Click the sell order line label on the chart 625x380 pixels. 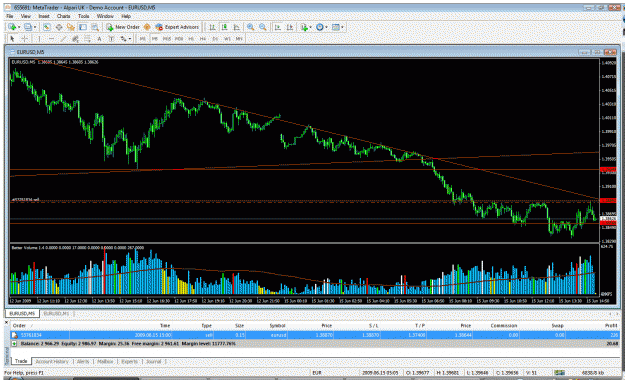[25, 199]
